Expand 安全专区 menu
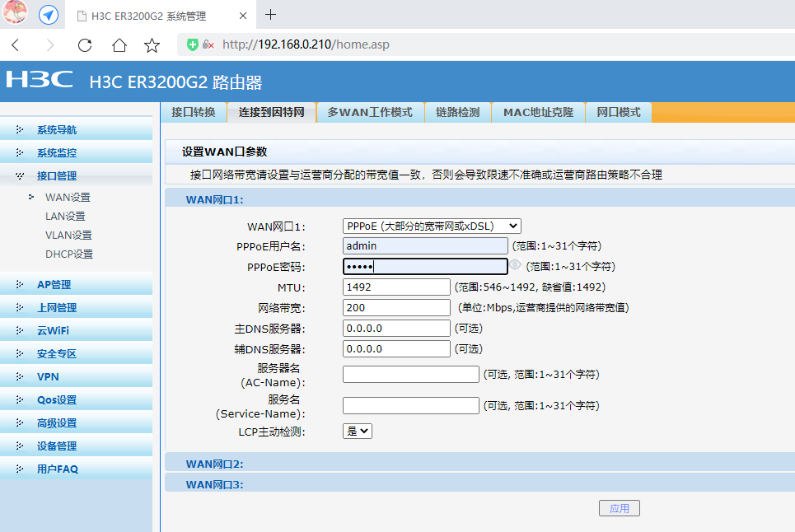 click(x=76, y=353)
